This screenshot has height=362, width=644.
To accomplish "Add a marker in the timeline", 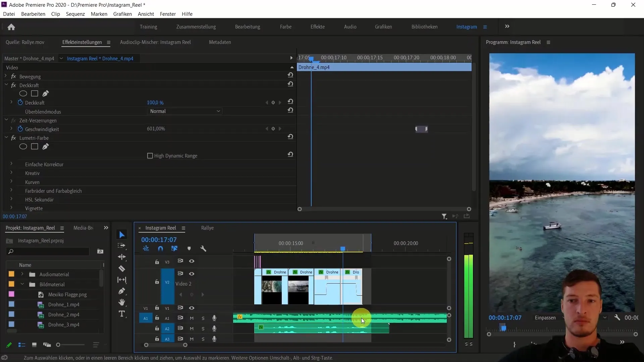I will pos(189,248).
